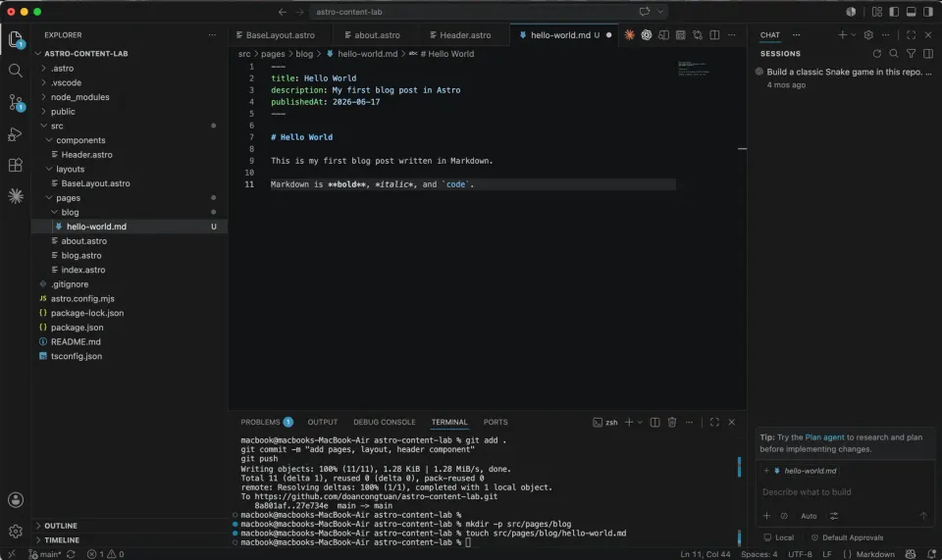Click the Plan agent link in tip
The width and height of the screenshot is (942, 560).
point(824,437)
